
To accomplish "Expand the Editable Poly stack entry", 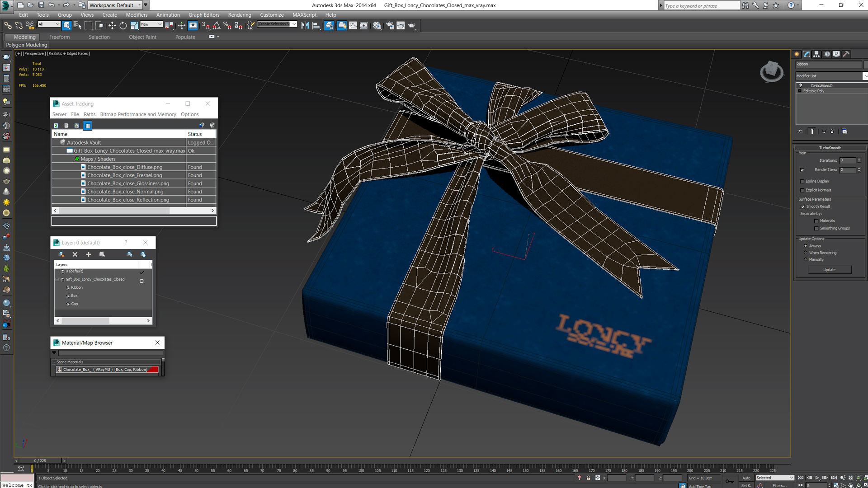I will 800,91.
